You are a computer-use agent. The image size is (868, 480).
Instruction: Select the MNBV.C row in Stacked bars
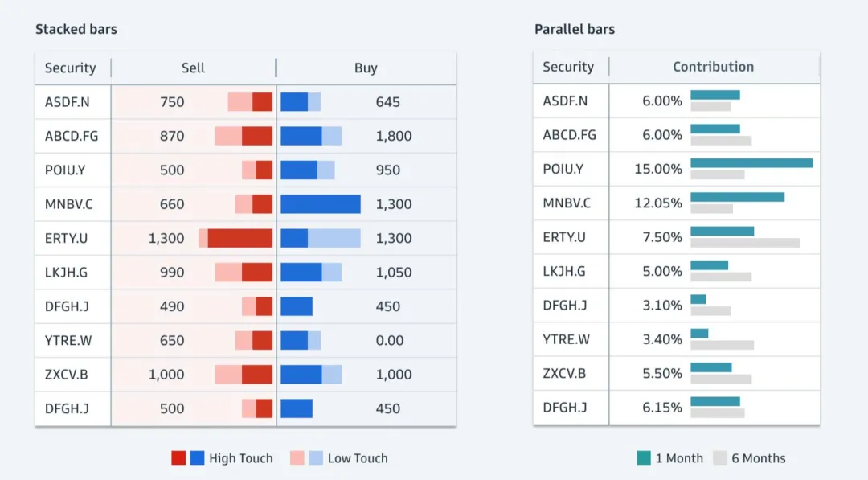click(x=68, y=204)
